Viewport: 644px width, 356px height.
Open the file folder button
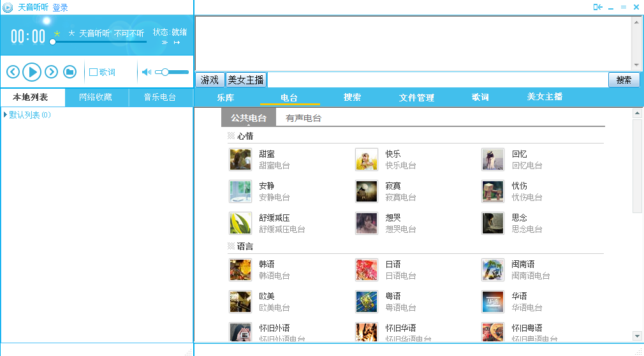70,72
